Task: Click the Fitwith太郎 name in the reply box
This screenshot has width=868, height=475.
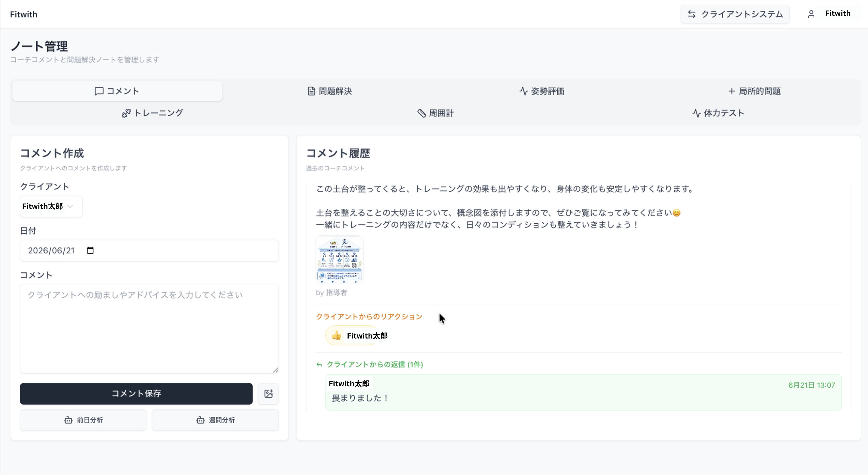Action: click(x=349, y=384)
